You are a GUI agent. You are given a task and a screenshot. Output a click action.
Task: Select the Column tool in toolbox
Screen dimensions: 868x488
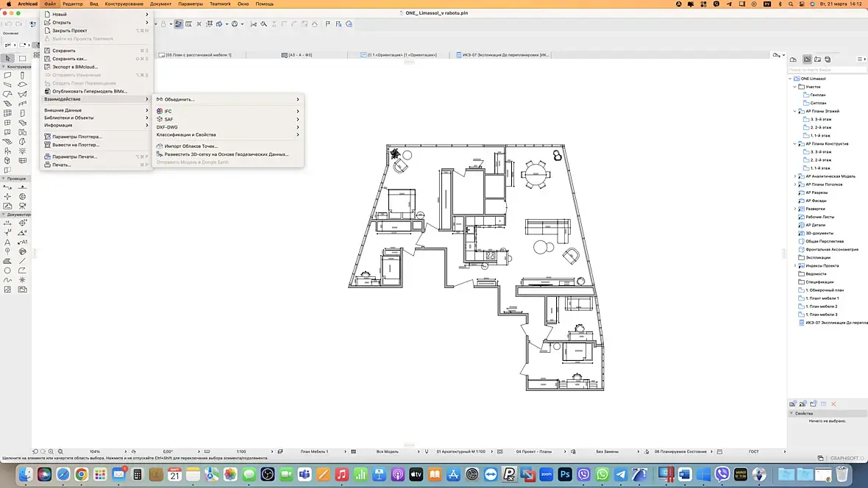click(23, 75)
